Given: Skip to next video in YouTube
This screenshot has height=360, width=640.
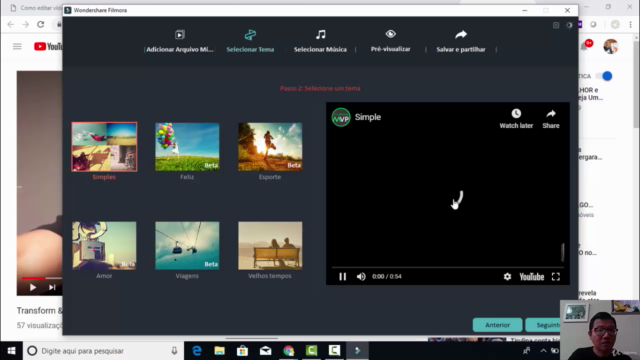Looking at the screenshot, I should coord(52,287).
